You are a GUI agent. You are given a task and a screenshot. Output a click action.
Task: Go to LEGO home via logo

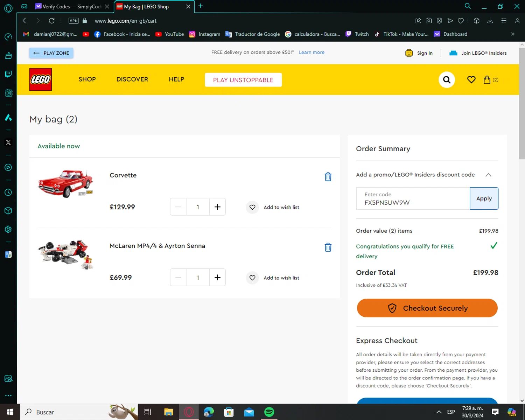[x=41, y=79]
